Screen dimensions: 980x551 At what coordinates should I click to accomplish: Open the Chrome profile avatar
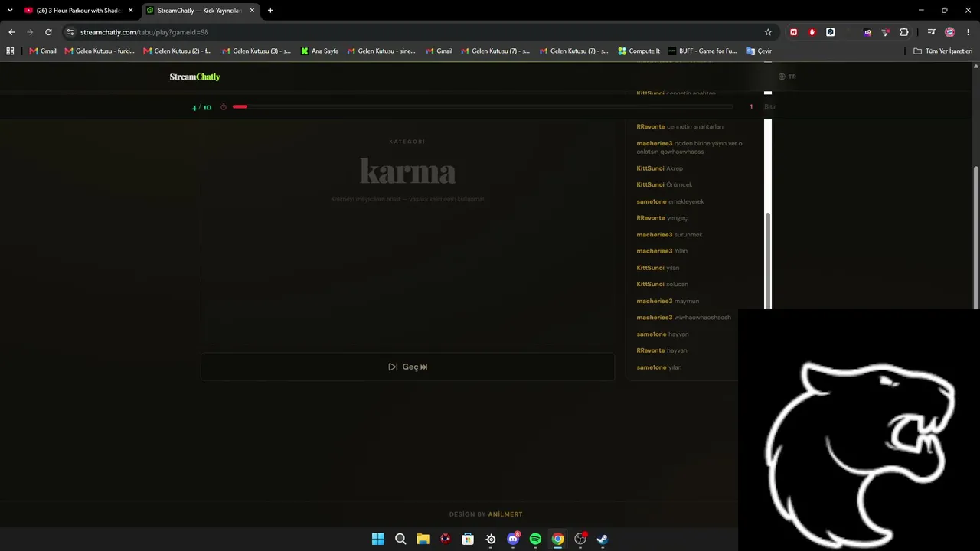click(x=950, y=32)
